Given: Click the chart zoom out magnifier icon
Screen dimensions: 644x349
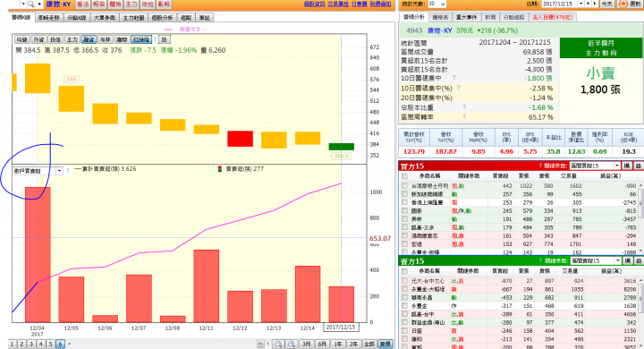Looking at the screenshot, I should coord(278,344).
